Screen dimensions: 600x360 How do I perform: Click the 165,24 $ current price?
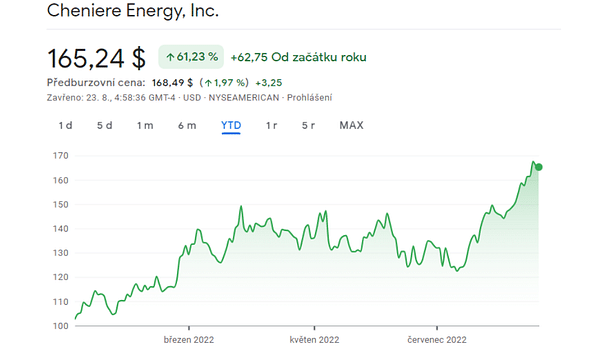click(96, 58)
